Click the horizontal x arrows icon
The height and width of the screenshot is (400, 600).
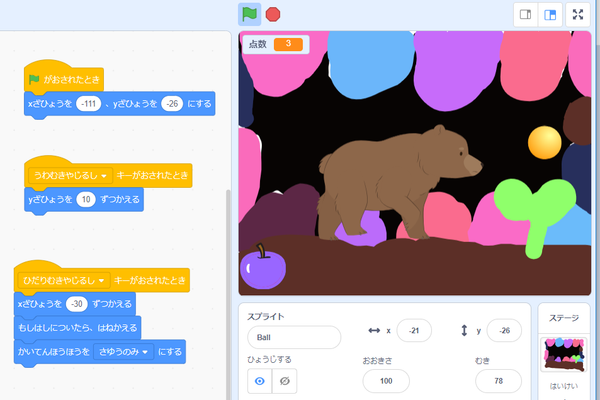[x=374, y=330]
